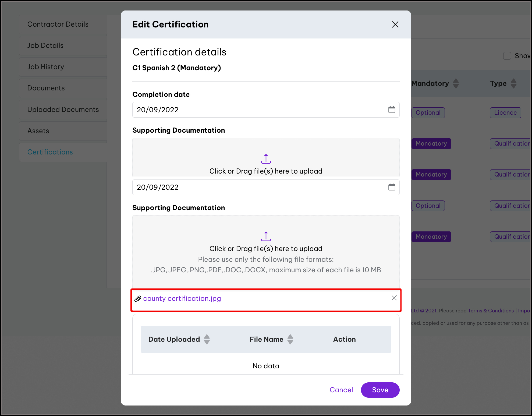Open county certification.jpg file link
Screen dimensions: 532x416
tap(182, 298)
